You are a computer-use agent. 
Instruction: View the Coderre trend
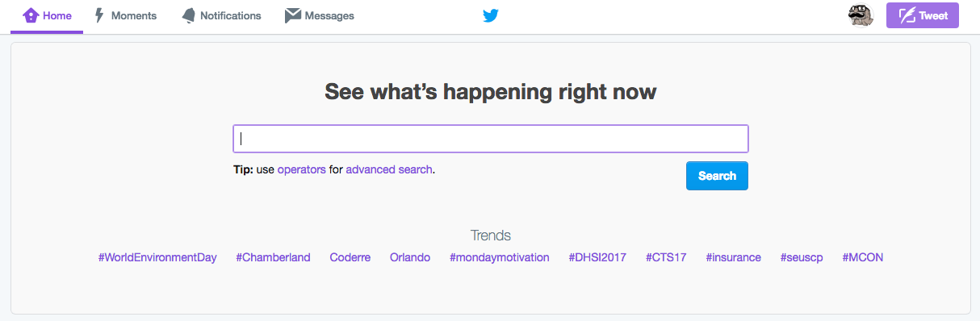[350, 257]
